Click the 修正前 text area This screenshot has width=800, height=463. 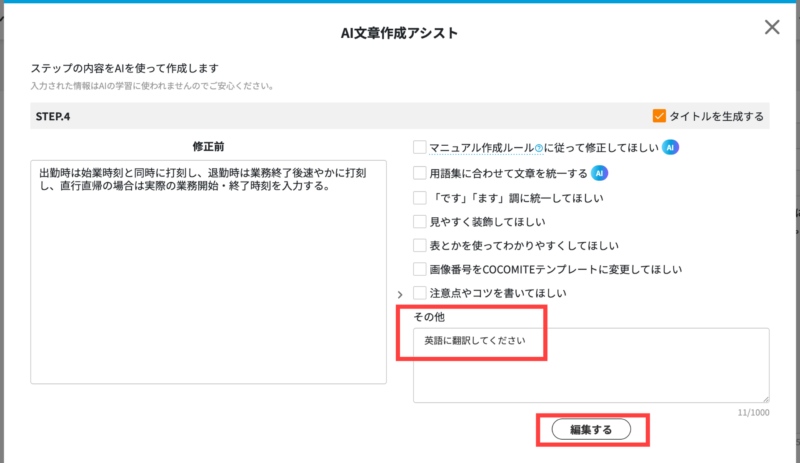[x=208, y=272]
